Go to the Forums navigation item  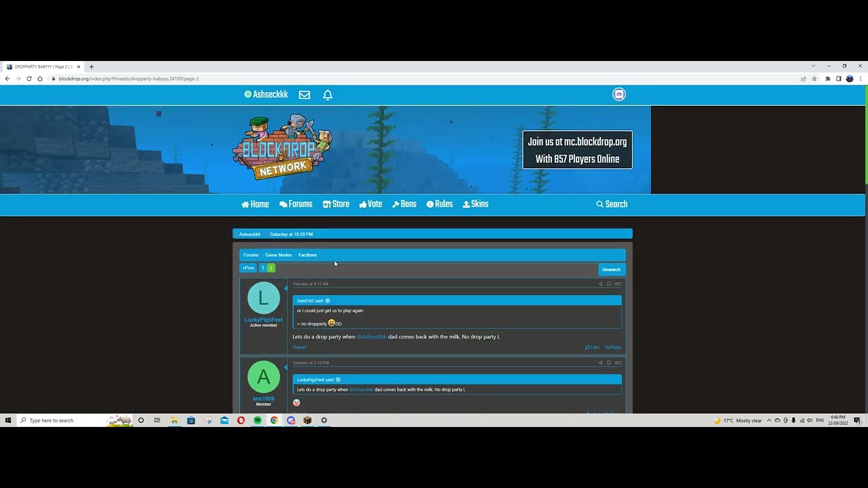296,204
